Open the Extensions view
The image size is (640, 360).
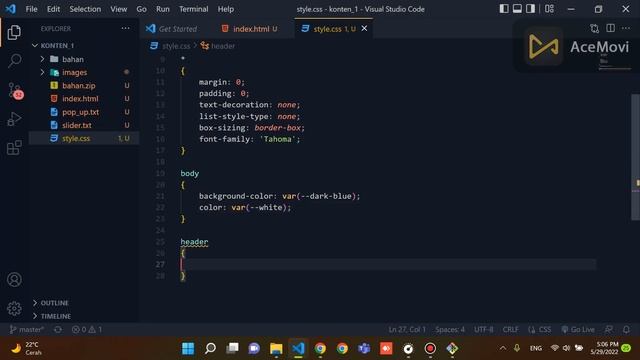coord(14,147)
